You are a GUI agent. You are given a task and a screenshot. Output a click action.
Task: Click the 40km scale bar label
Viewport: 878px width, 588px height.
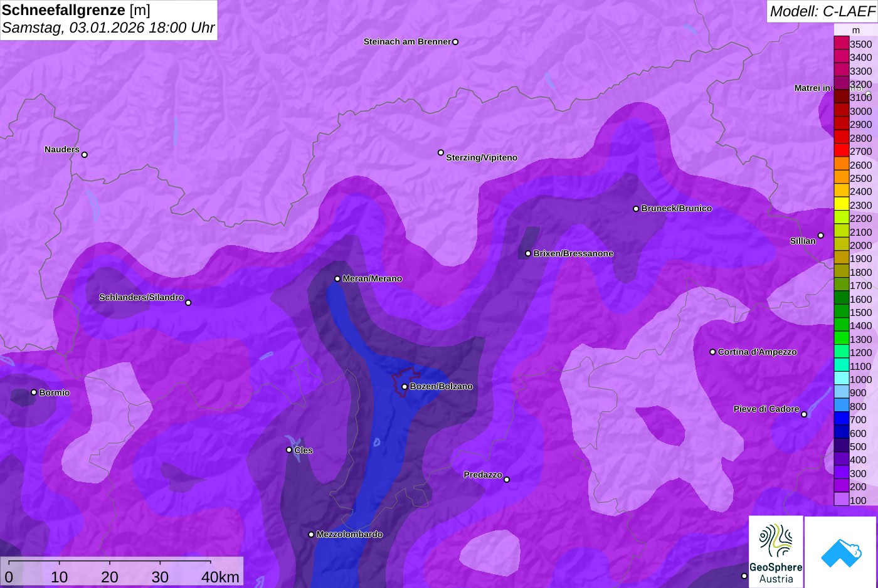click(x=220, y=577)
